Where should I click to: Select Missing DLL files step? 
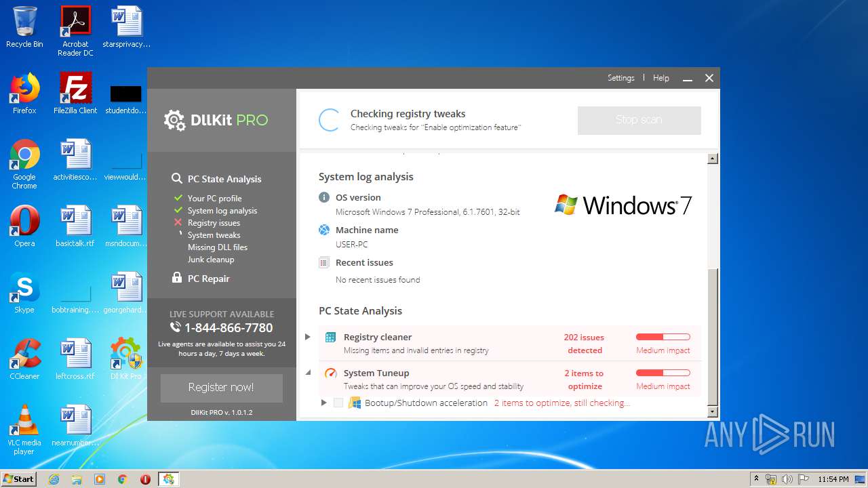tap(218, 247)
